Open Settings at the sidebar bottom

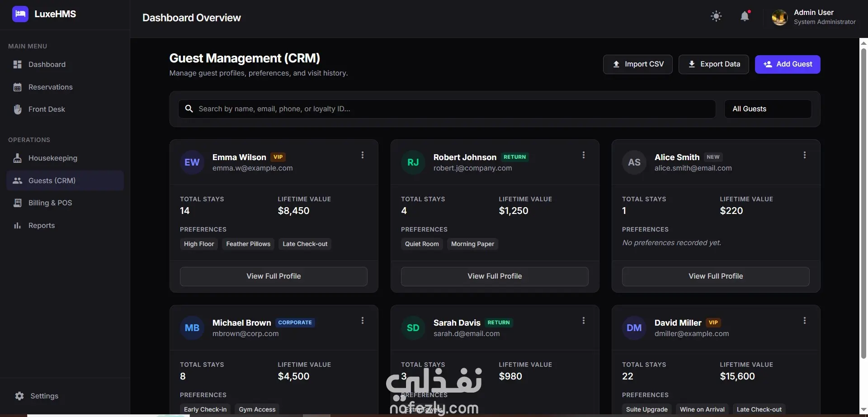pyautogui.click(x=65, y=396)
